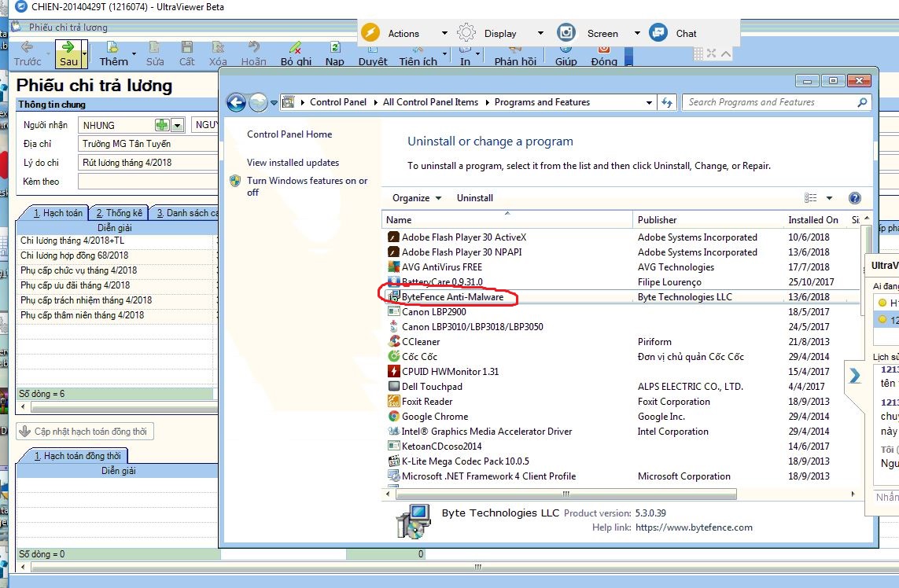
Task: Click the blue help question mark icon
Action: 854,198
